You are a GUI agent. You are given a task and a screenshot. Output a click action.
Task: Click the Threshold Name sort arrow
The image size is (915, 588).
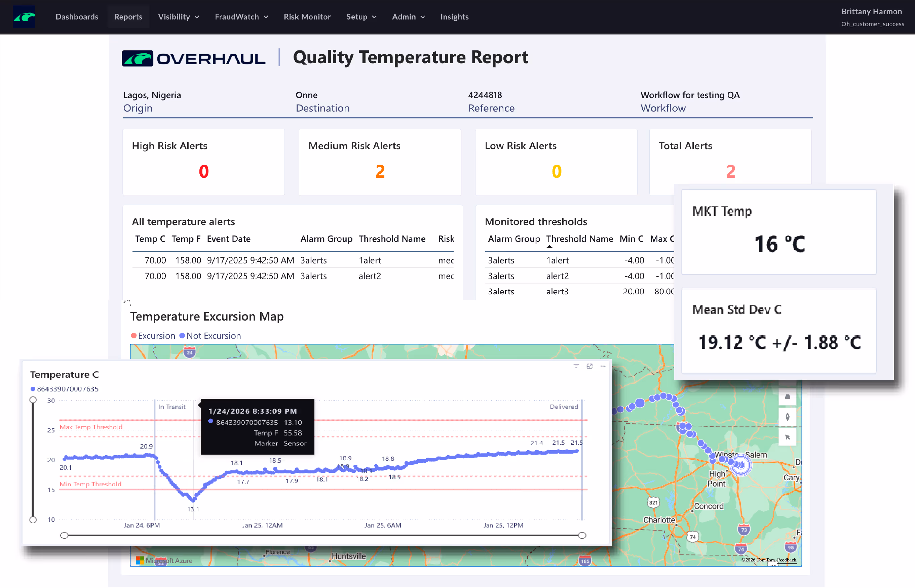(x=549, y=247)
